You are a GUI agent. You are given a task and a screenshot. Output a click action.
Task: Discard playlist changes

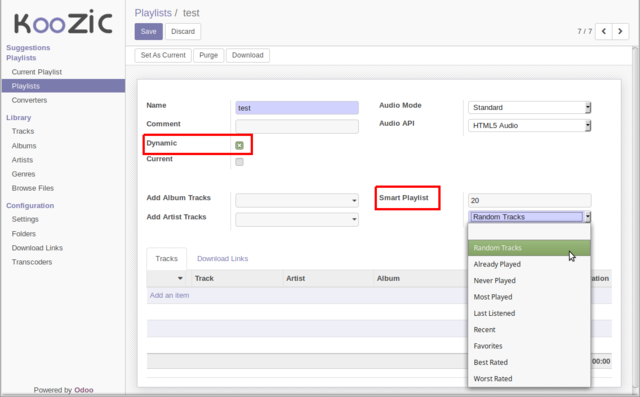tap(183, 31)
